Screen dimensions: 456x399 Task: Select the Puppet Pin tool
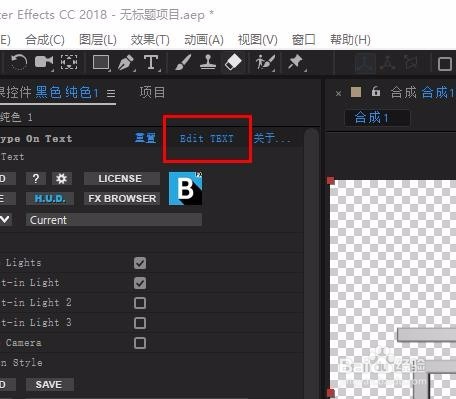click(x=296, y=62)
